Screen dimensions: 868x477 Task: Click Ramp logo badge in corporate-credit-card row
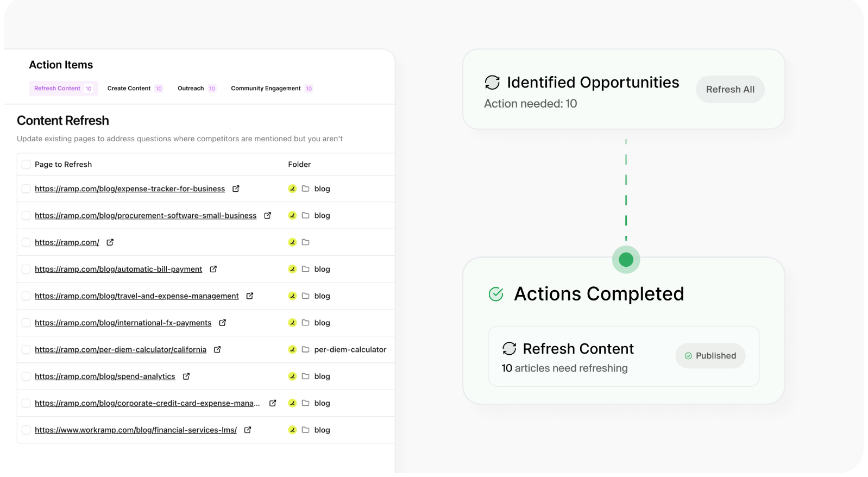pyautogui.click(x=292, y=403)
